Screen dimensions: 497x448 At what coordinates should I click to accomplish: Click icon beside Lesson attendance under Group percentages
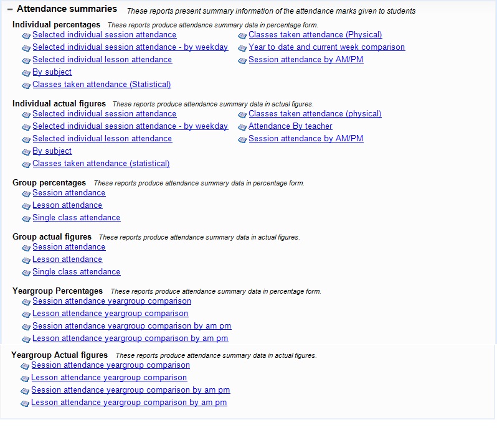26,207
